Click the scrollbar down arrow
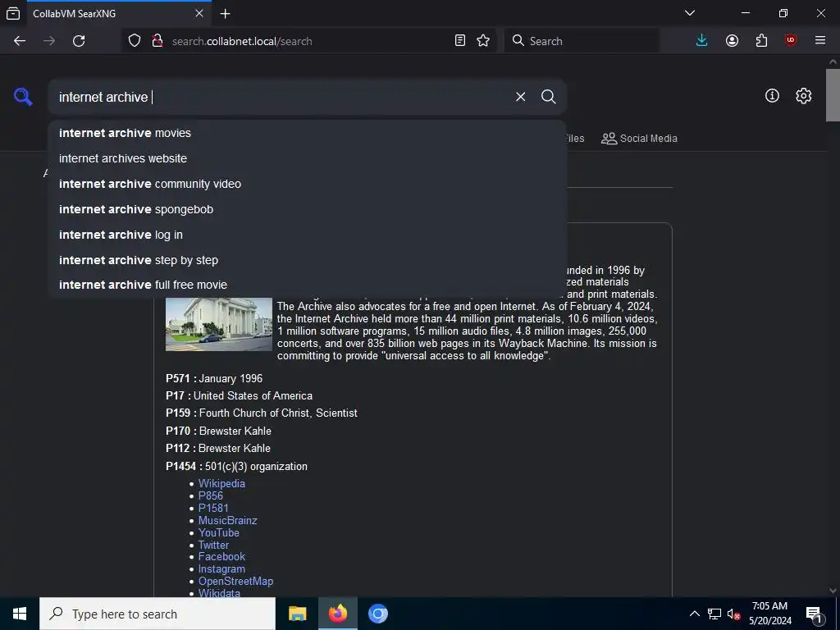840x630 pixels. coord(833,591)
